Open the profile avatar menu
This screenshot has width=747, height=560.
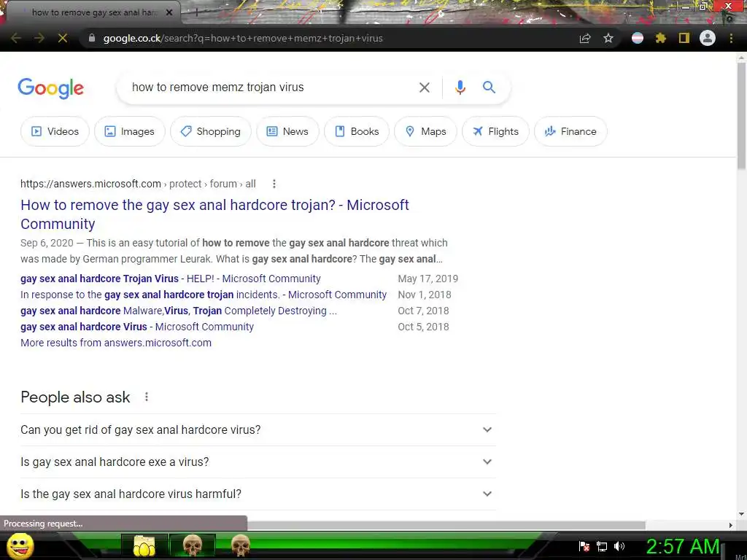pos(708,38)
